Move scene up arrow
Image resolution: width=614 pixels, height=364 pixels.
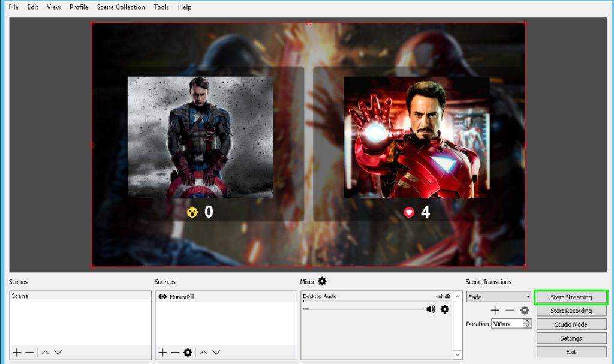[46, 353]
